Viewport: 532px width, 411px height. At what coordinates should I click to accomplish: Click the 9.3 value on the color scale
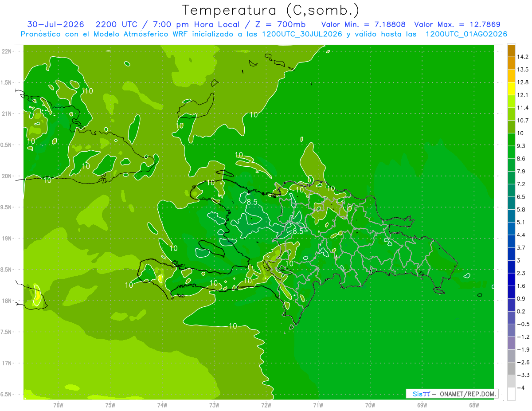(522, 146)
